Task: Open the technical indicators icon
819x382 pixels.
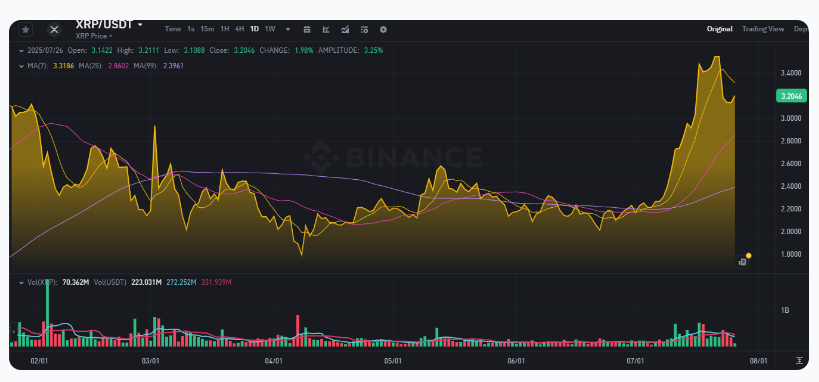Action: pos(345,29)
